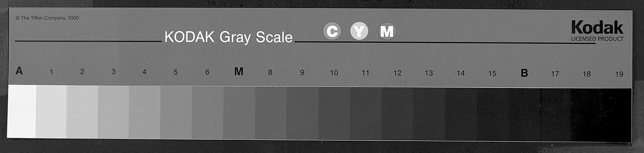Click the circled C cyan icon

tap(332, 31)
